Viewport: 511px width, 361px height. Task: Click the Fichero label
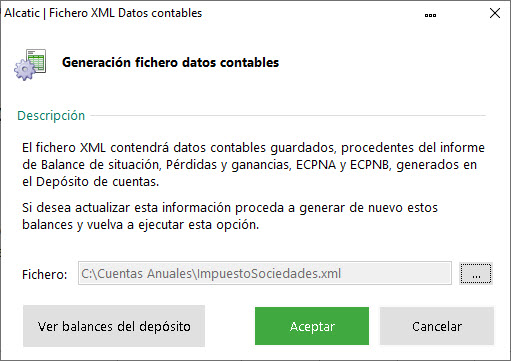pyautogui.click(x=45, y=275)
